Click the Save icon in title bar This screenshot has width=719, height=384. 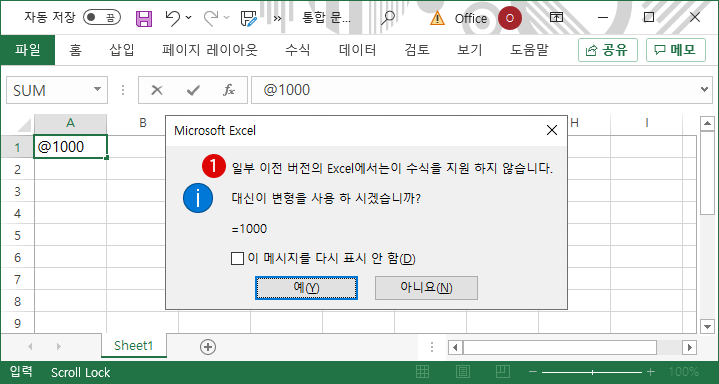(144, 18)
